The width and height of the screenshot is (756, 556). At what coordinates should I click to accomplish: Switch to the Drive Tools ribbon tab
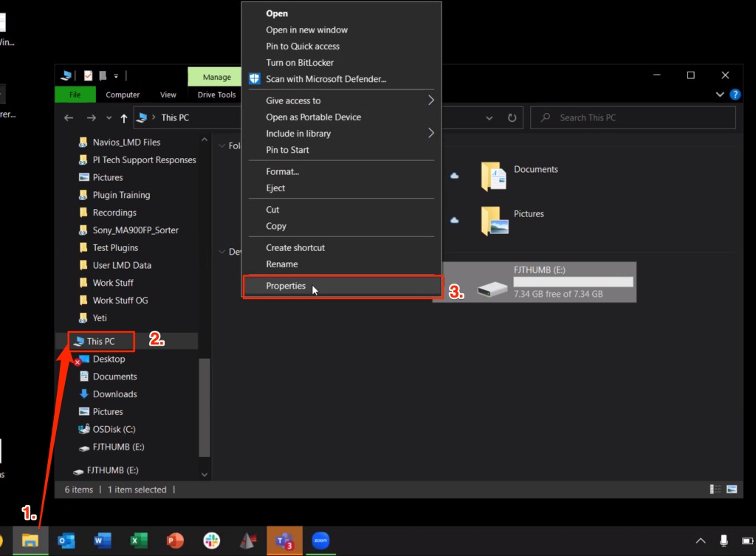pyautogui.click(x=216, y=95)
